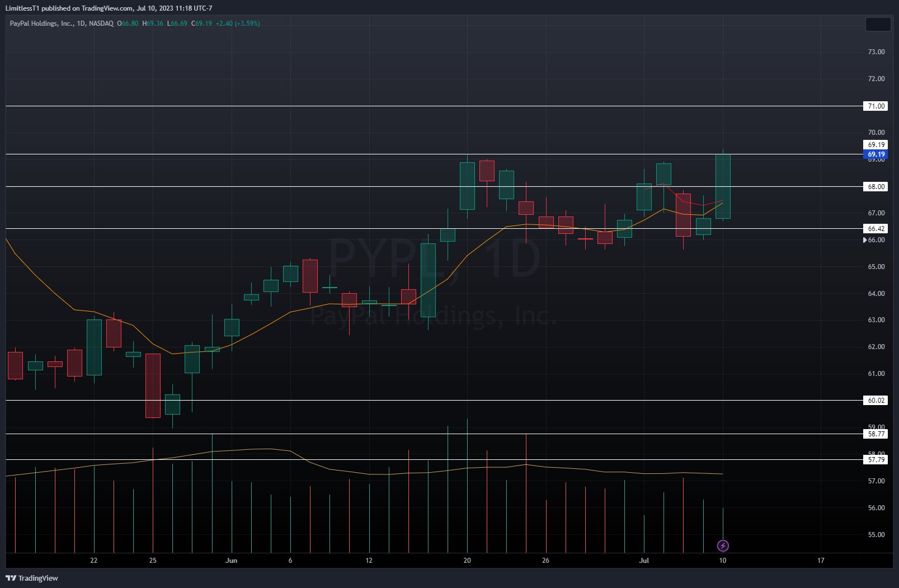Open TradingView.com from the header text
899x588 pixels.
click(x=105, y=8)
